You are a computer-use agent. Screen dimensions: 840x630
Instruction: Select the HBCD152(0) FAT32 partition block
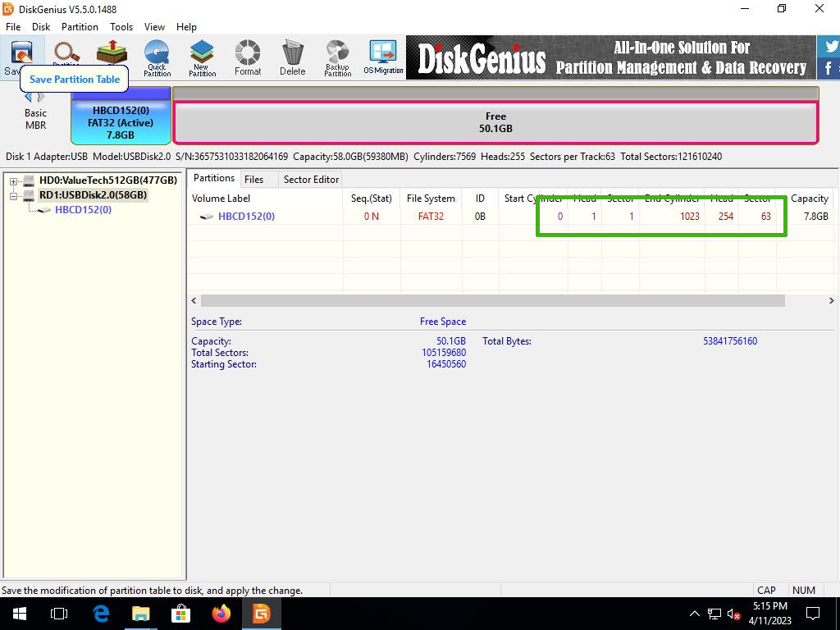point(121,122)
